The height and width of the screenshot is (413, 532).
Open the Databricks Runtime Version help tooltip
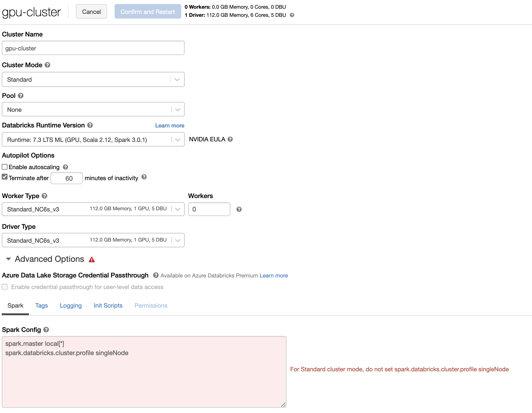(x=90, y=125)
